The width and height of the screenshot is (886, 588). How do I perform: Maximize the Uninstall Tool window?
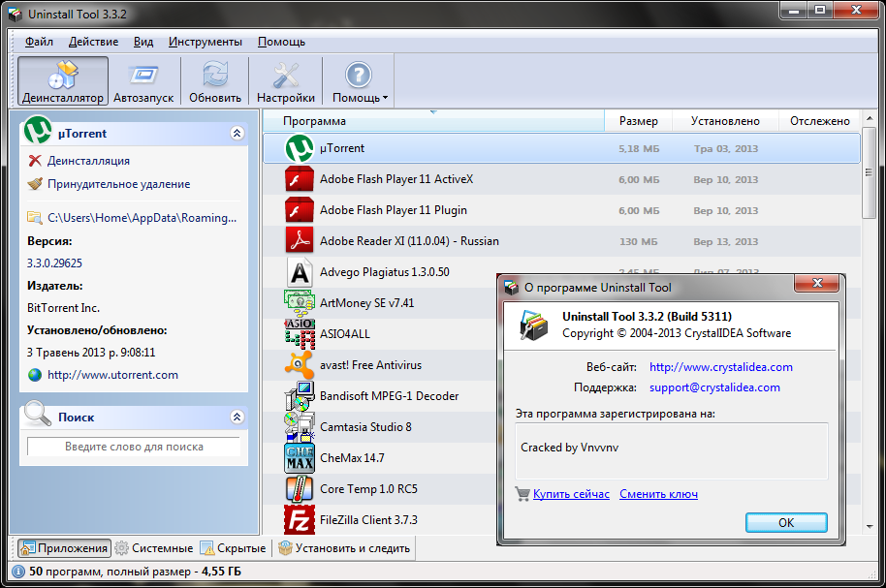point(820,10)
